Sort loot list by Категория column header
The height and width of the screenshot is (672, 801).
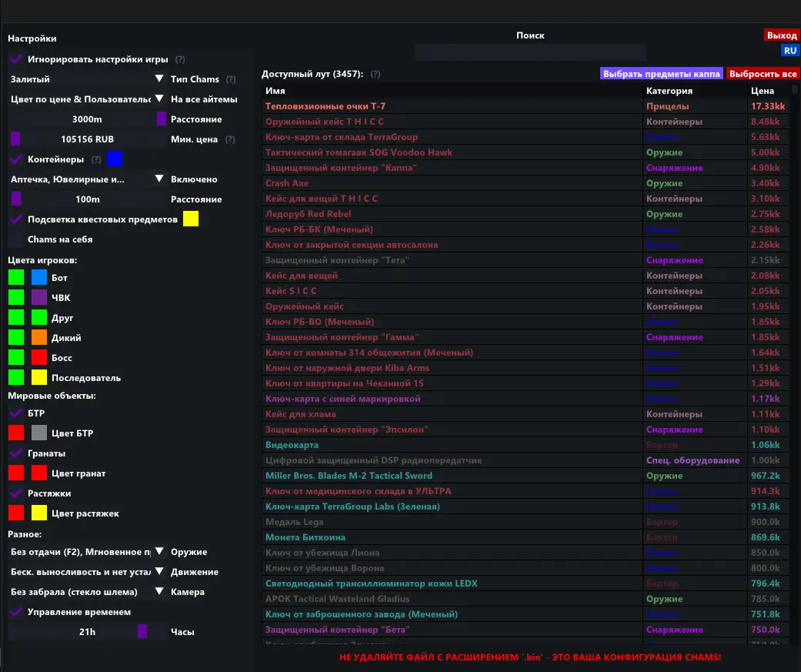click(669, 91)
